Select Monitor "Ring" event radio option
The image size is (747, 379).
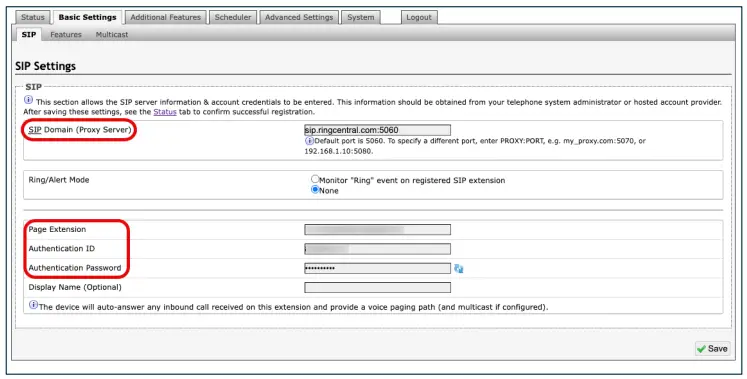[x=315, y=179]
